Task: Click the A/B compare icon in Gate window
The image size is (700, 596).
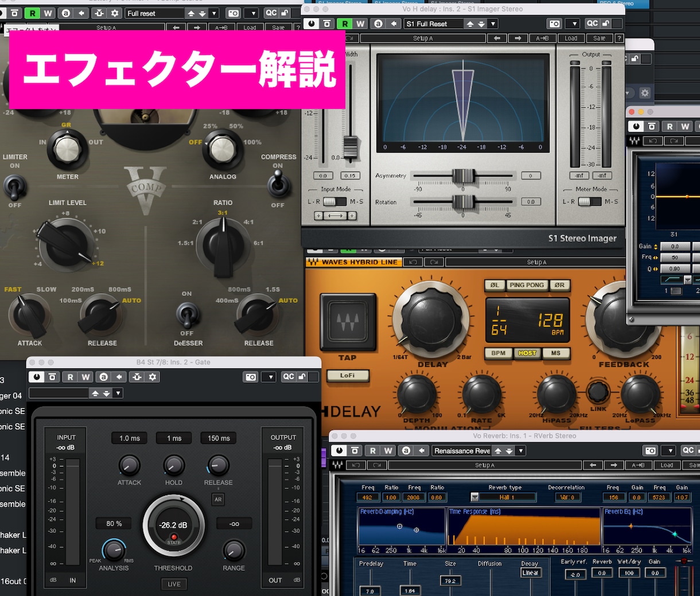Action: click(x=103, y=377)
